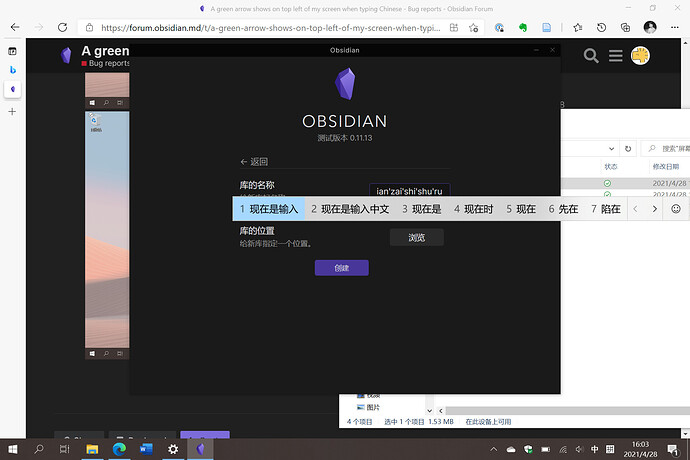This screenshot has height=460, width=690.
Task: Open the Evernote extension icon in toolbar
Action: tap(523, 28)
